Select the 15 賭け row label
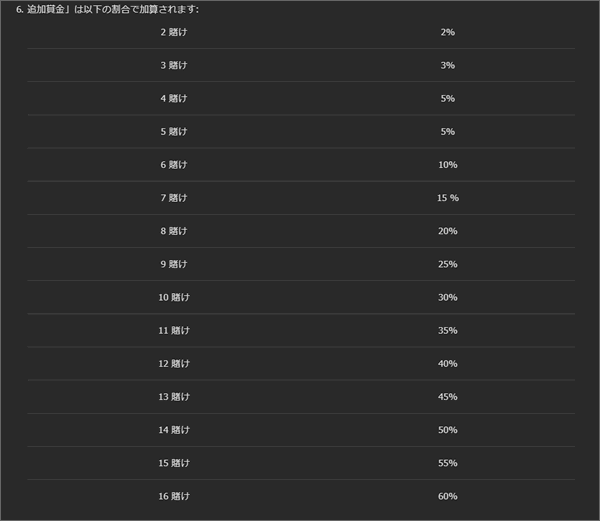600x521 pixels. click(x=174, y=463)
